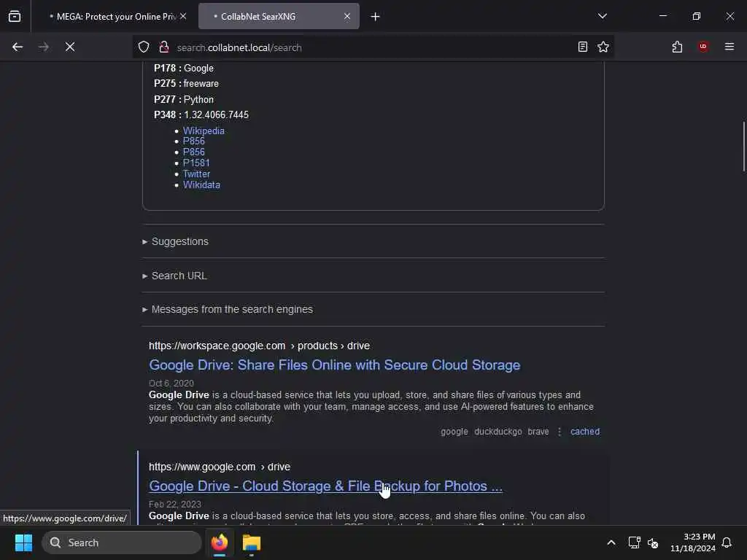747x560 pixels.
Task: Click the three-dot options next to cached
Action: pyautogui.click(x=560, y=432)
